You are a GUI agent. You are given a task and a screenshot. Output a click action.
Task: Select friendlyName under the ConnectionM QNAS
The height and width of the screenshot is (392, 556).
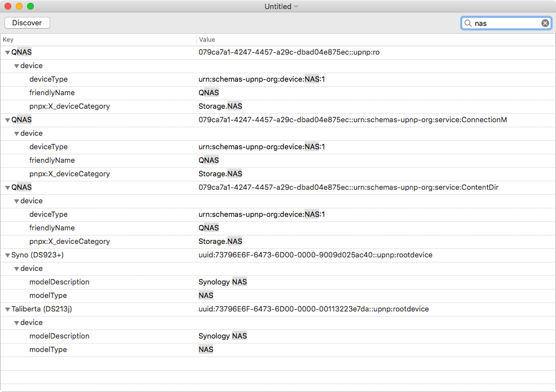coord(278,161)
